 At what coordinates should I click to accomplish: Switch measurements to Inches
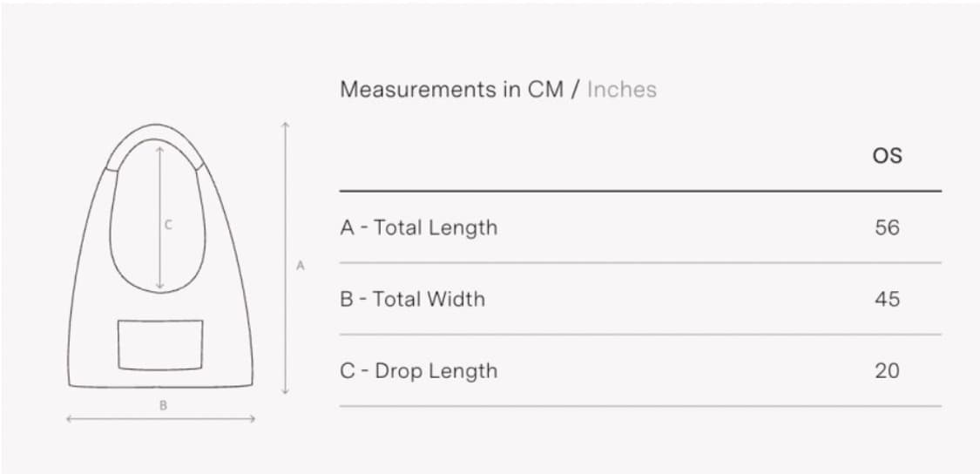(x=621, y=89)
